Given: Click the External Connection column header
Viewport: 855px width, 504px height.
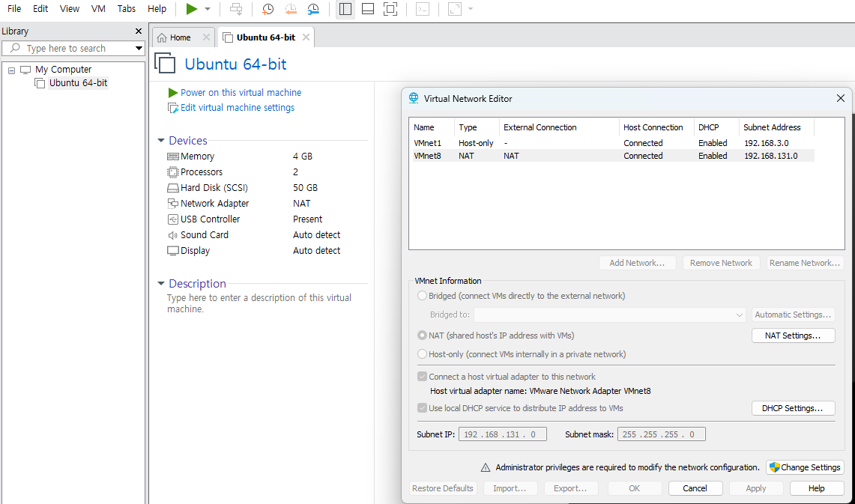Looking at the screenshot, I should 559,127.
